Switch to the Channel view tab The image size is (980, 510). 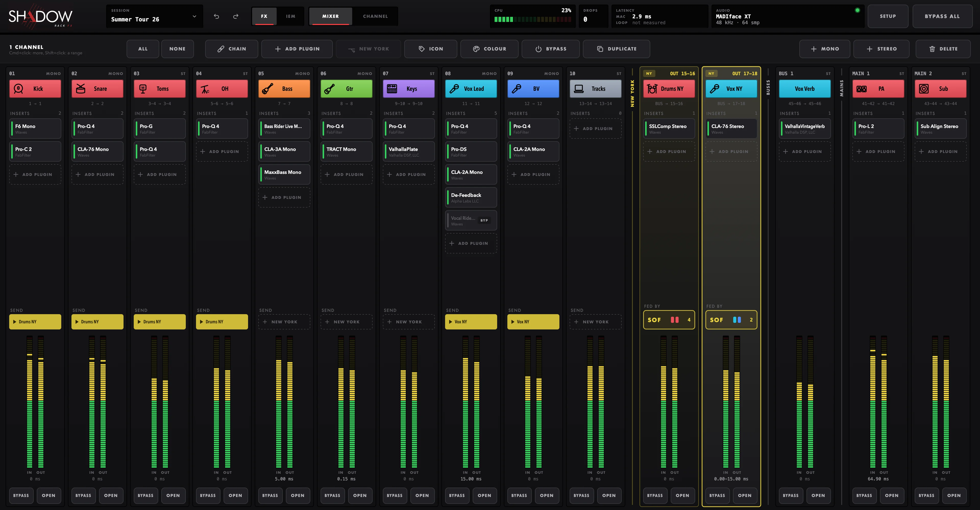[x=375, y=16]
